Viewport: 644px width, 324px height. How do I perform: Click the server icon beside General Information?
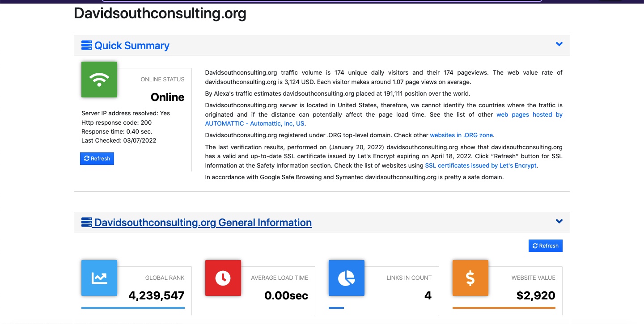click(x=86, y=222)
